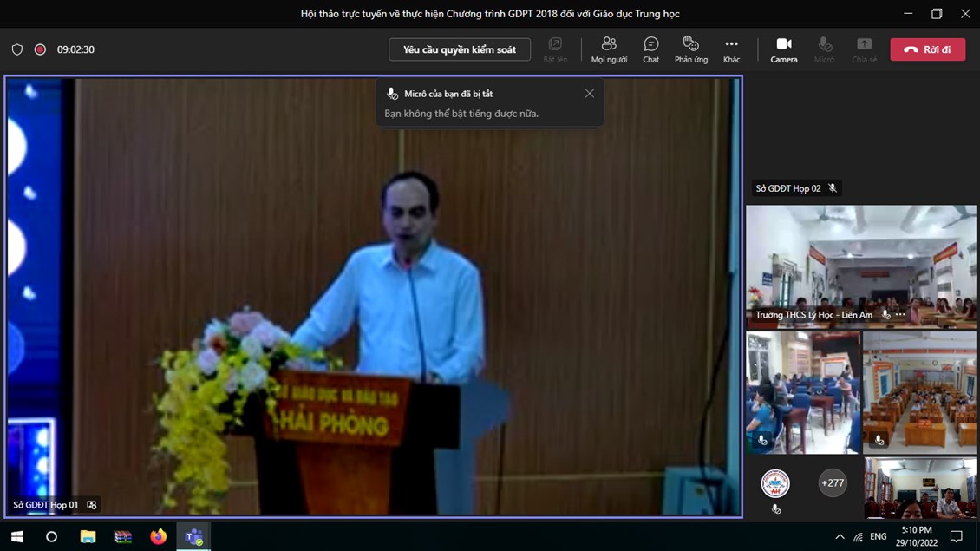
Task: Select the Trường THCS Lý Học video thumbnail
Action: coord(860,260)
